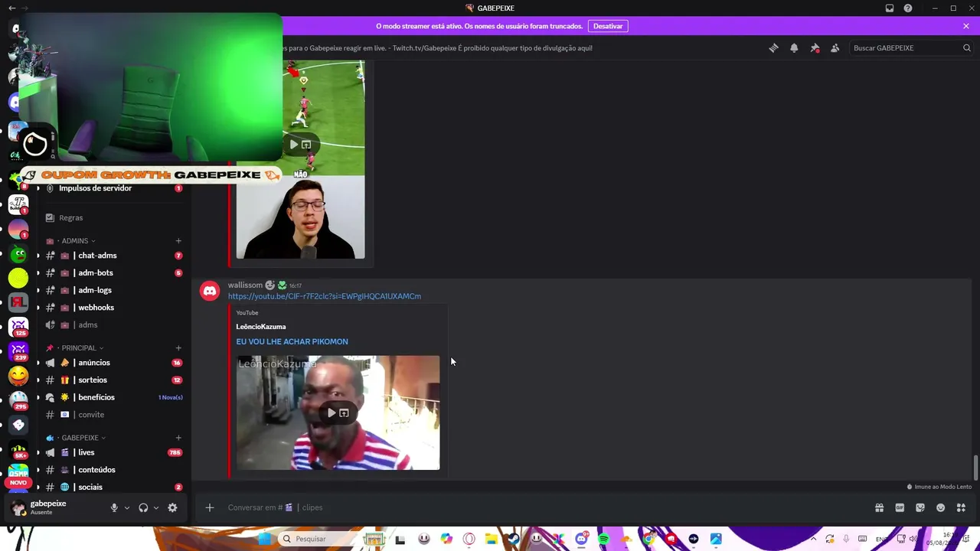
Task: Click the search box for GABEPEIXE
Action: 911,48
